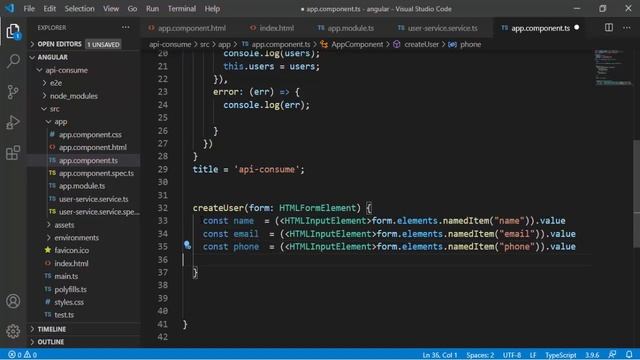
Task: Open the Extensions view
Action: pyautogui.click(x=13, y=153)
